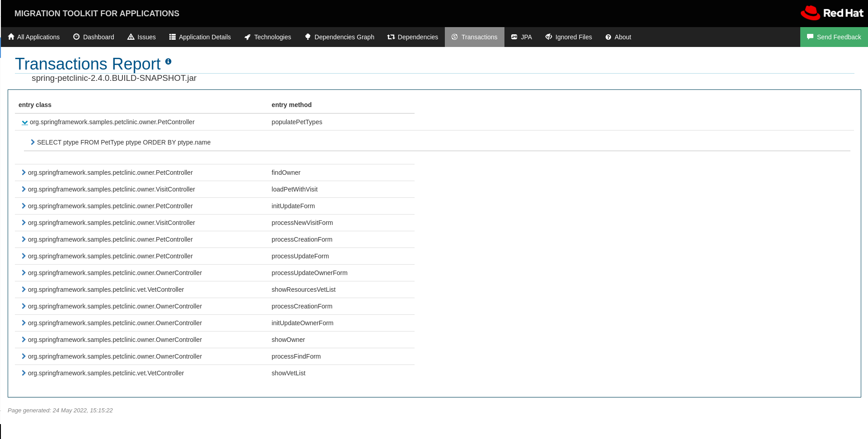The height and width of the screenshot is (439, 868).
Task: Expand the SELECT ptype FROM PetType query
Action: (32, 142)
